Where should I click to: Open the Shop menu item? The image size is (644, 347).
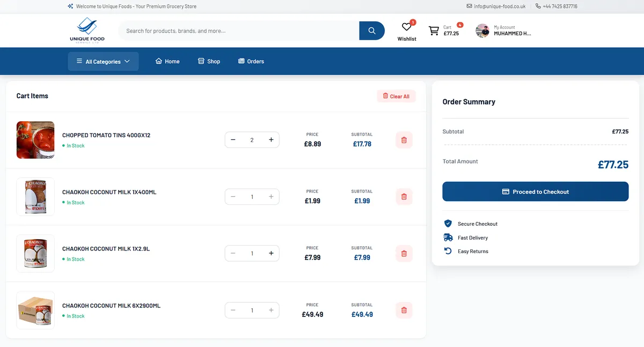pyautogui.click(x=209, y=61)
